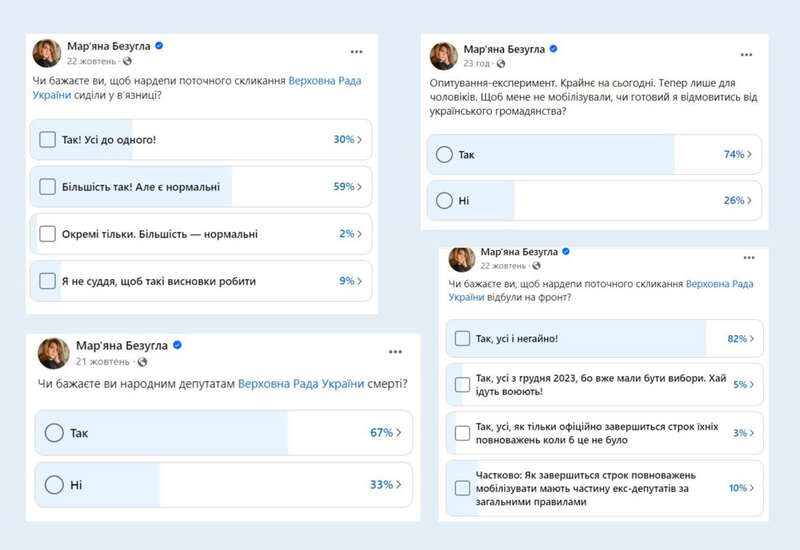
Task: Click profile avatar on the 21 жовтень post
Action: (53, 352)
